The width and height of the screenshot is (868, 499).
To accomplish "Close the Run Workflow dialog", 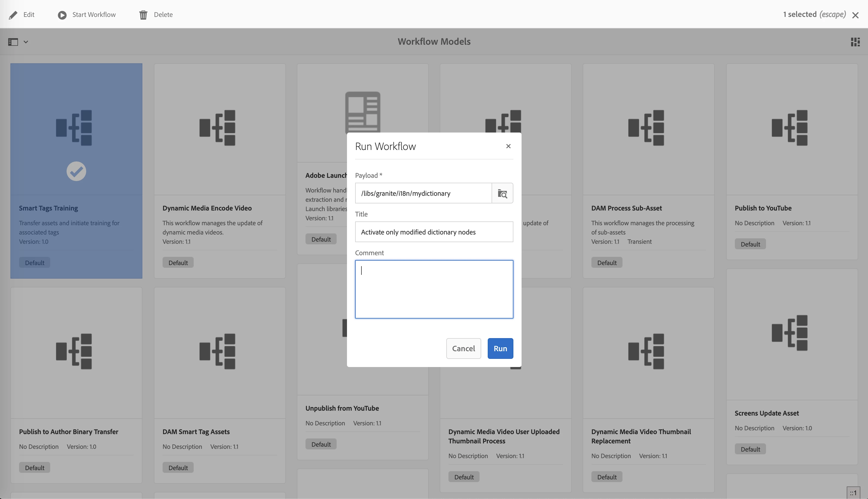I will coord(508,146).
